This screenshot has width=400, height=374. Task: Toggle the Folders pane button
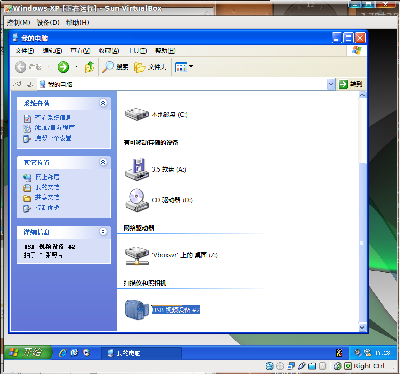coord(150,67)
